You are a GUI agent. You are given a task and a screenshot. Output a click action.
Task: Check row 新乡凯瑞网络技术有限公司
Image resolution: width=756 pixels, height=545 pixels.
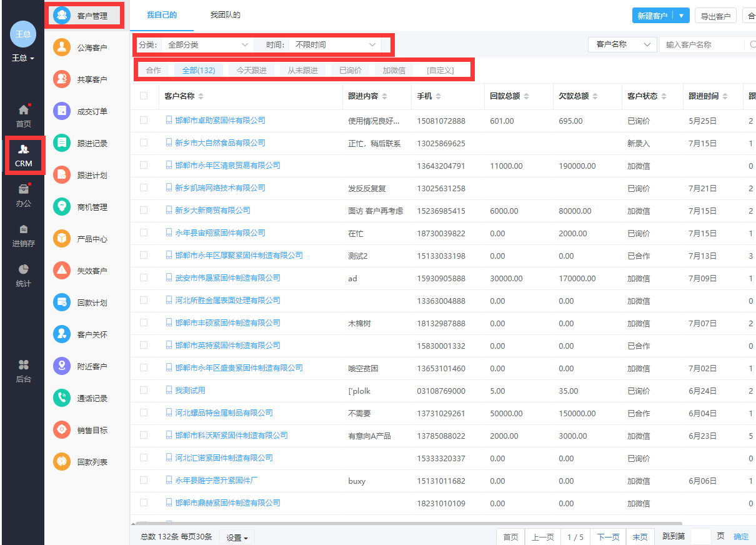click(144, 187)
